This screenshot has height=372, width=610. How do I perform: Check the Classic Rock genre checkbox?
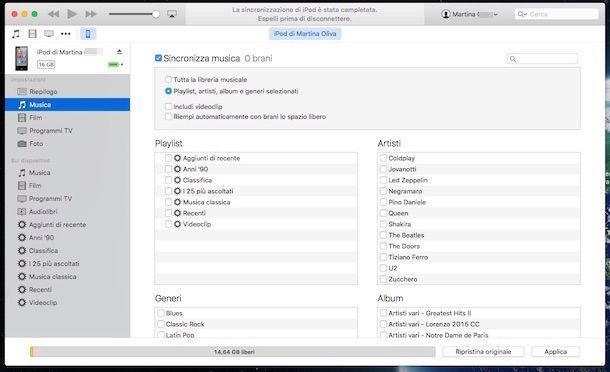tap(161, 324)
